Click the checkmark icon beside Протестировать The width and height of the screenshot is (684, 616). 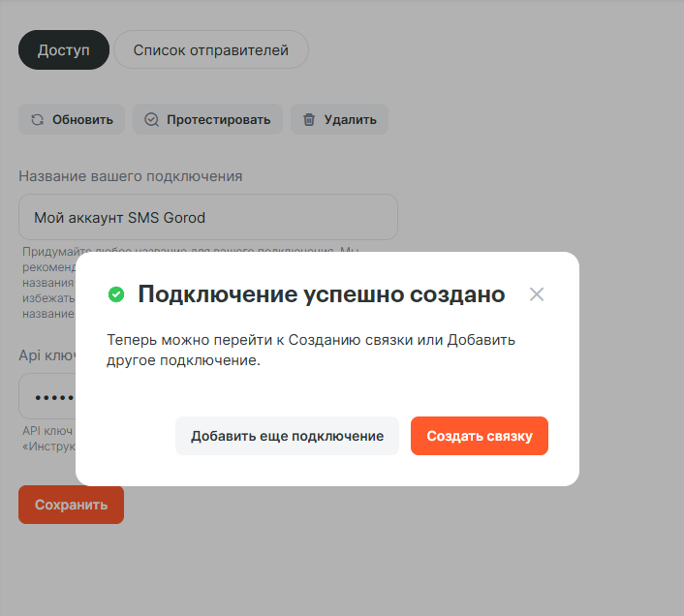(151, 120)
